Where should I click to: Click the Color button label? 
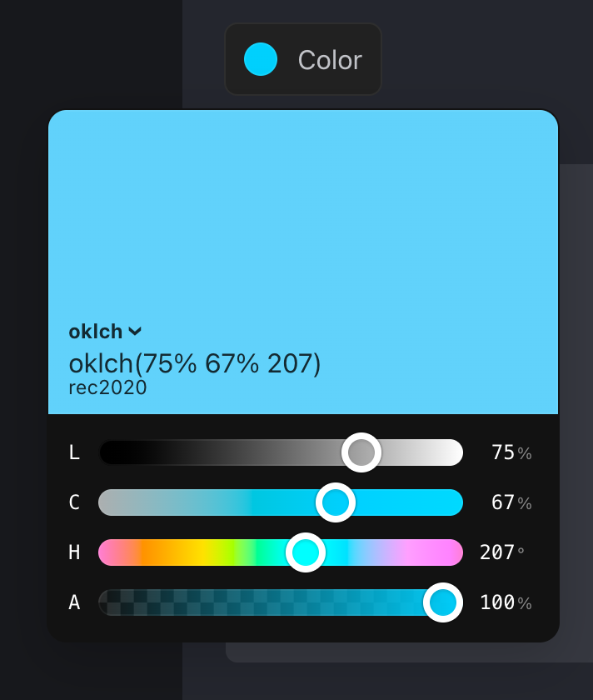pos(328,59)
